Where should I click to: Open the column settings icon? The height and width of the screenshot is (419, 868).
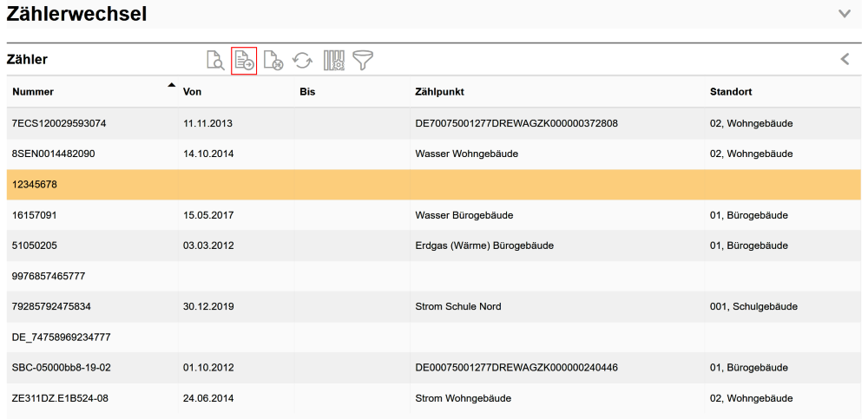[334, 61]
